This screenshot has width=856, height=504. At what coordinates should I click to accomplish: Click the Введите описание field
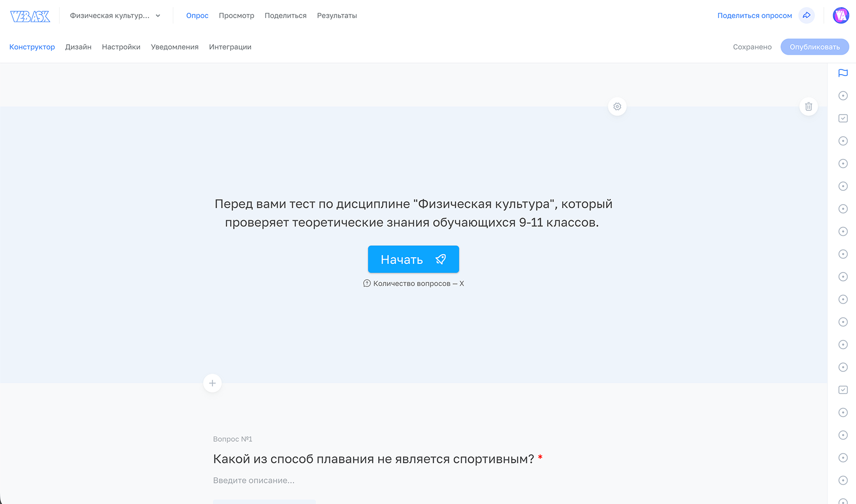254,480
